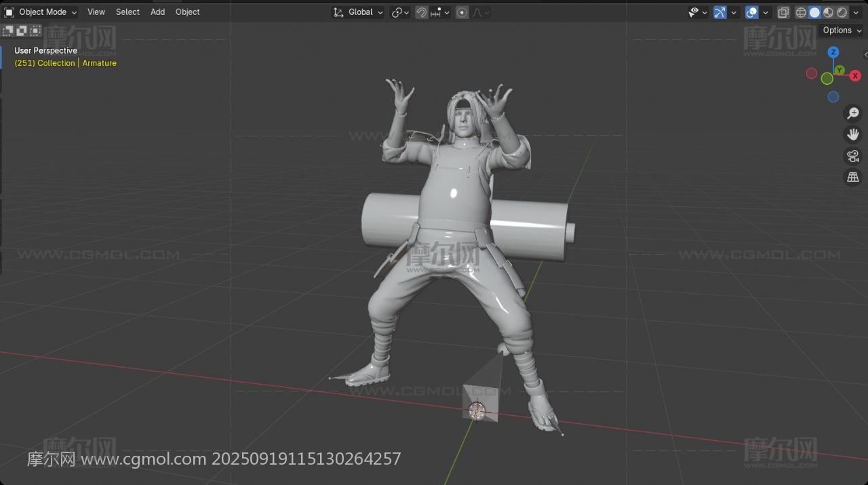Click the blue Z axis on navigation gizmo
The width and height of the screenshot is (868, 485).
click(x=833, y=52)
